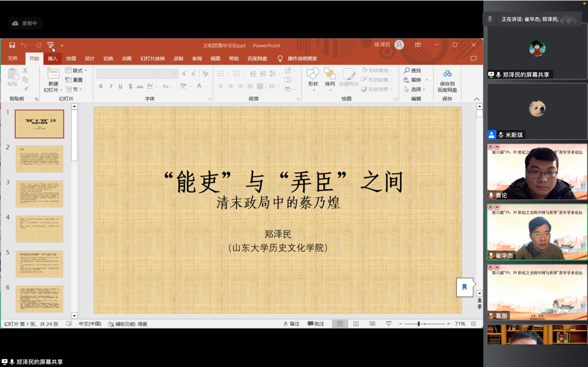Switch to Slide Sorter view icon

pyautogui.click(x=356, y=324)
